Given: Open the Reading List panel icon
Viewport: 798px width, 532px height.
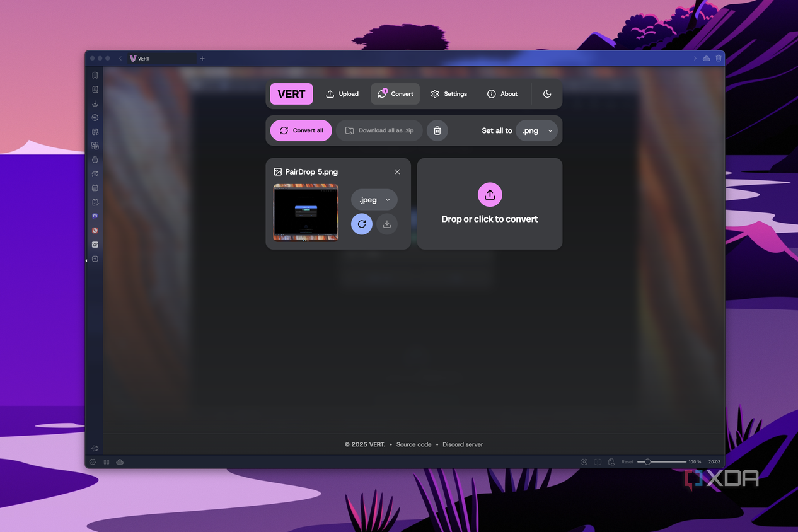Looking at the screenshot, I should [x=95, y=90].
